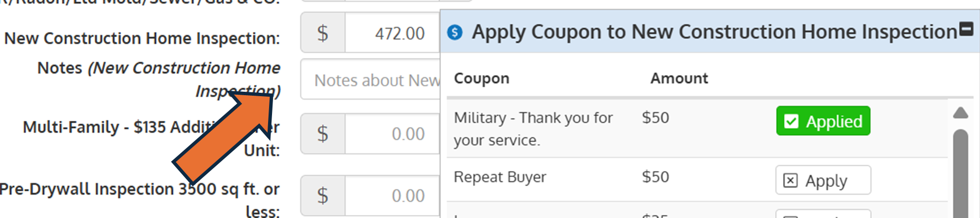The image size is (980, 218).
Task: Click the Amount column header
Action: click(x=679, y=78)
